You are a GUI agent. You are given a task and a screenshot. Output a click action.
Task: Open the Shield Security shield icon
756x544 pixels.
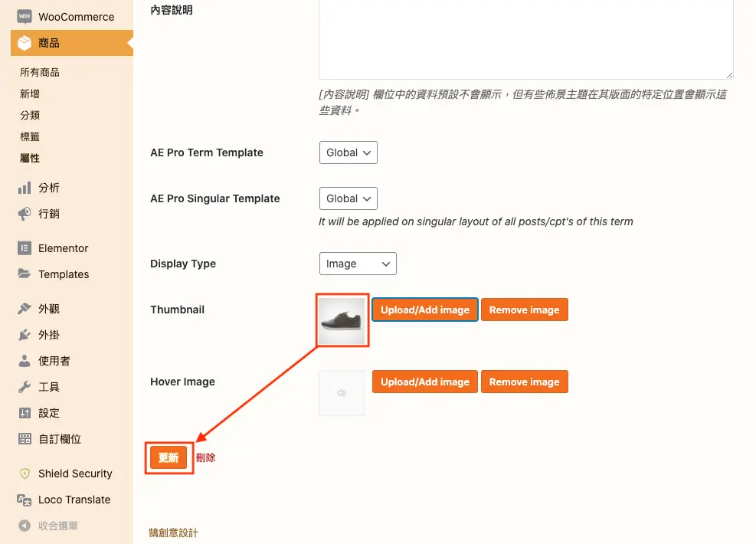pyautogui.click(x=25, y=474)
